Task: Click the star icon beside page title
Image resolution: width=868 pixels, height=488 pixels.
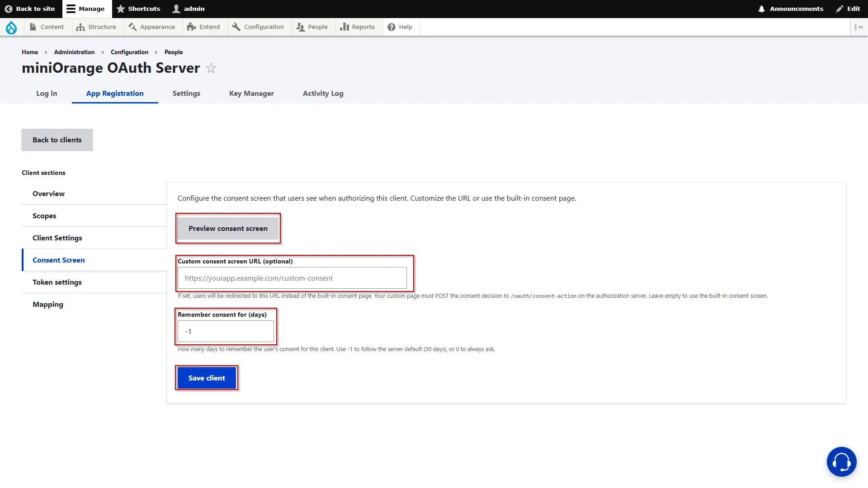Action: click(x=211, y=68)
